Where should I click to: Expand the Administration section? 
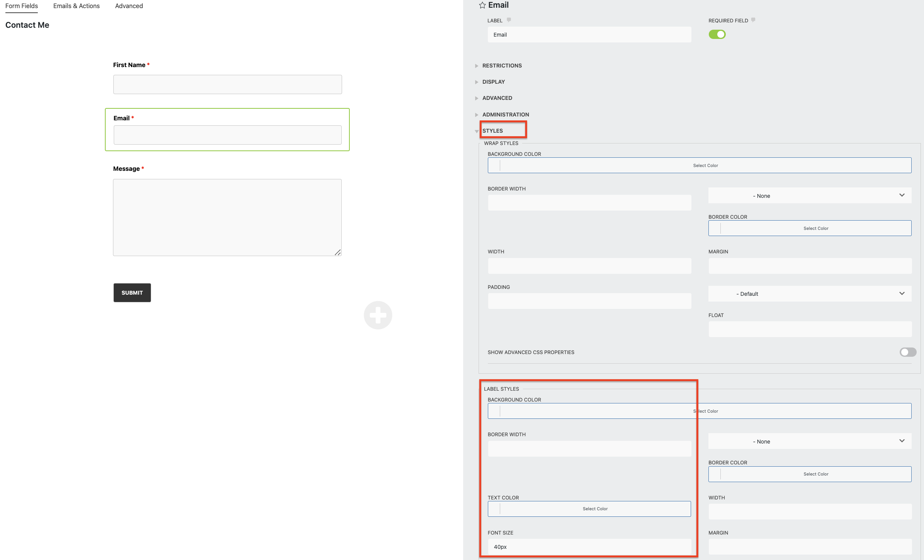505,115
